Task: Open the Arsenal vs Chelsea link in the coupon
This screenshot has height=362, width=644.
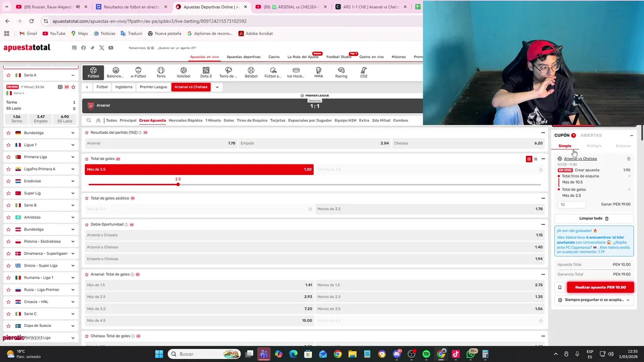Action: pos(580,159)
